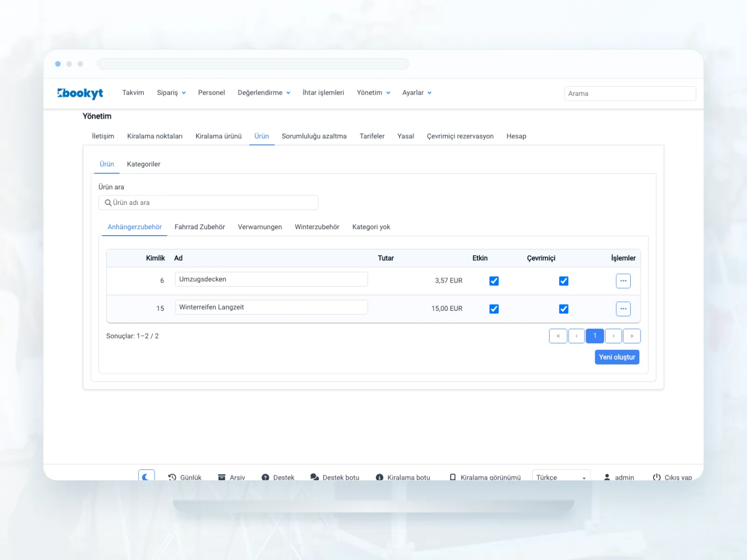This screenshot has width=747, height=560.
Task: Edit the Umzugsdecken name field
Action: tap(271, 279)
